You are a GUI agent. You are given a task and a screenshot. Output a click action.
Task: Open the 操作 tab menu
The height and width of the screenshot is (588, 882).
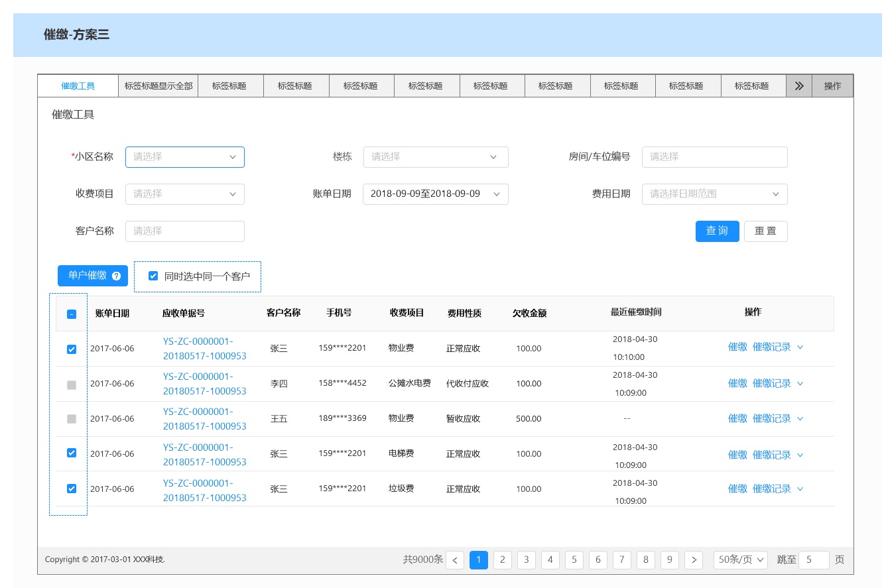(x=833, y=86)
